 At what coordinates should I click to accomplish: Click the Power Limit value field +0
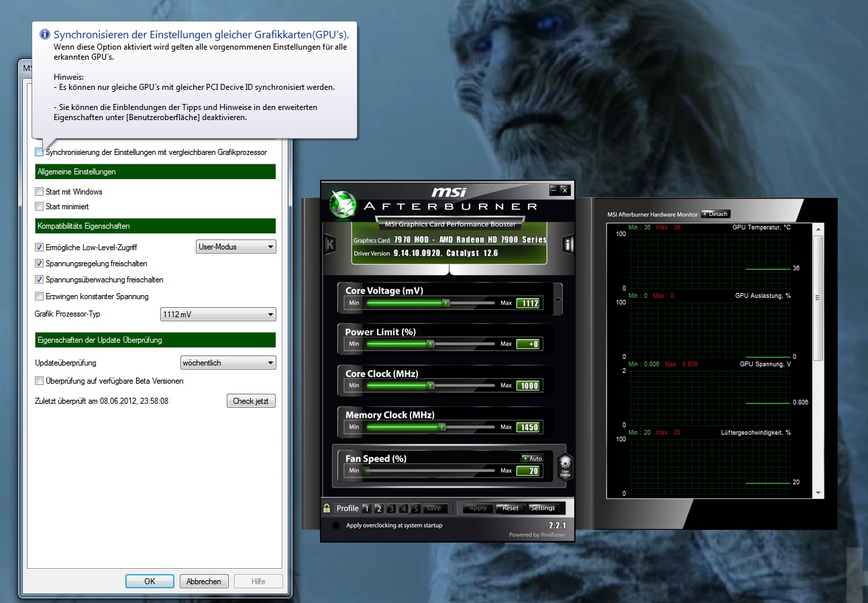coord(528,344)
